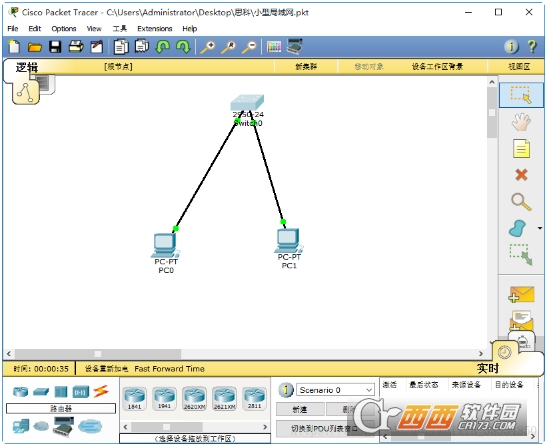The image size is (547, 446).
Task: Open the View menu
Action: point(94,29)
